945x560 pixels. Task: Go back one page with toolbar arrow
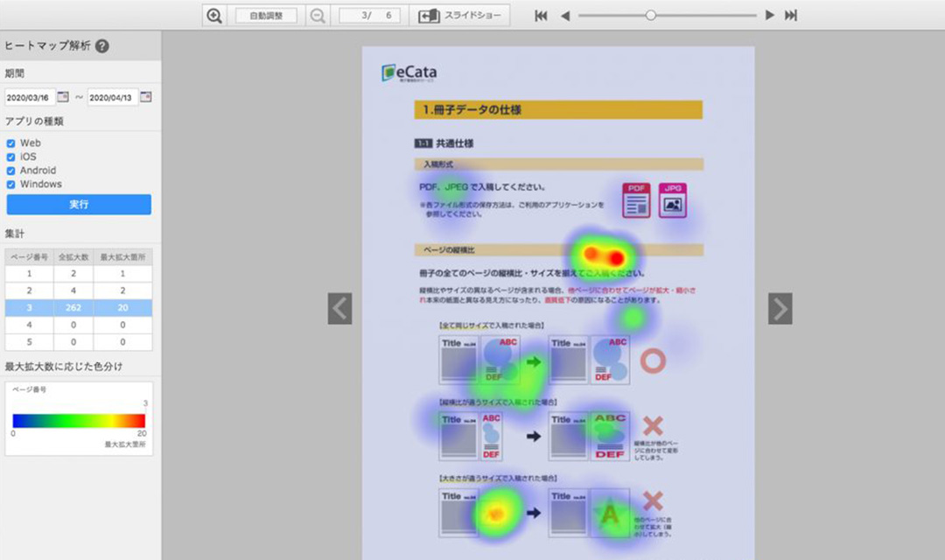(x=564, y=16)
